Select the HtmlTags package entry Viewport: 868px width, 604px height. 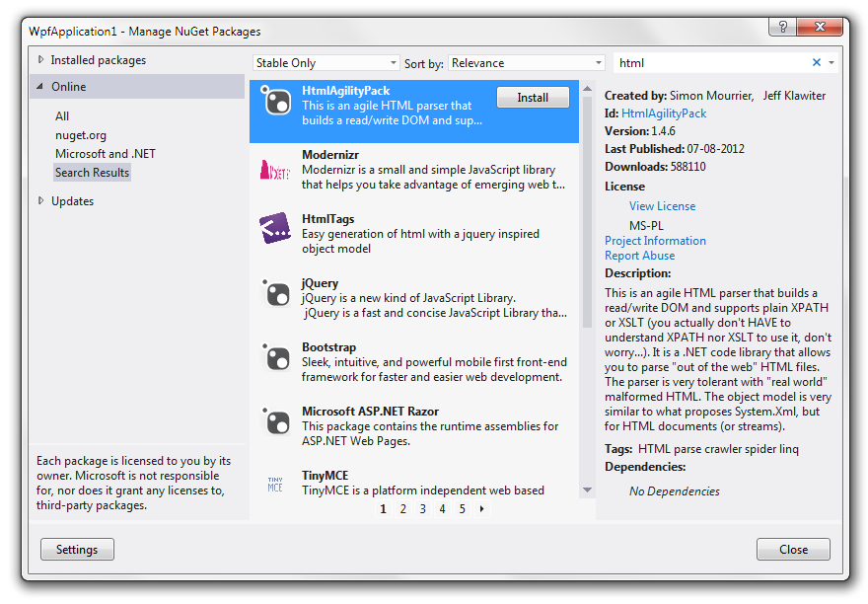click(x=414, y=240)
